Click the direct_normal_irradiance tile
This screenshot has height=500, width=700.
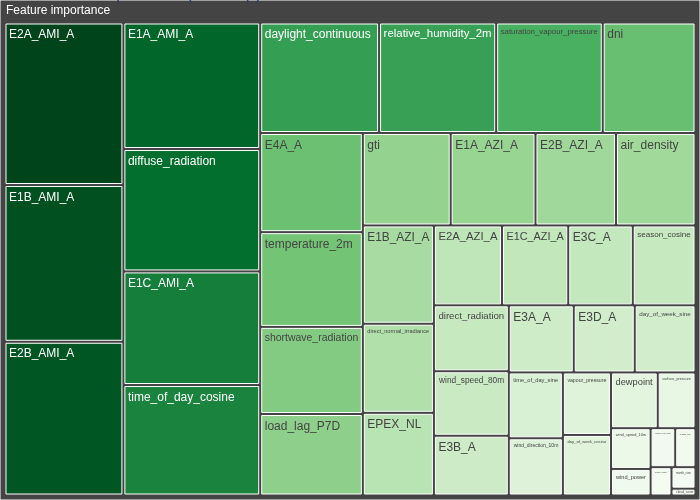[399, 368]
